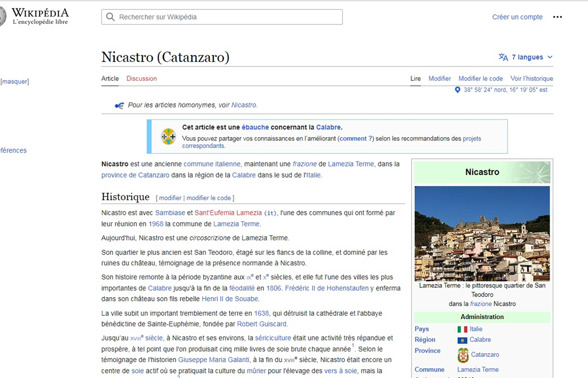Follow the 1806 link
This screenshot has height=378, width=588.
(x=274, y=288)
